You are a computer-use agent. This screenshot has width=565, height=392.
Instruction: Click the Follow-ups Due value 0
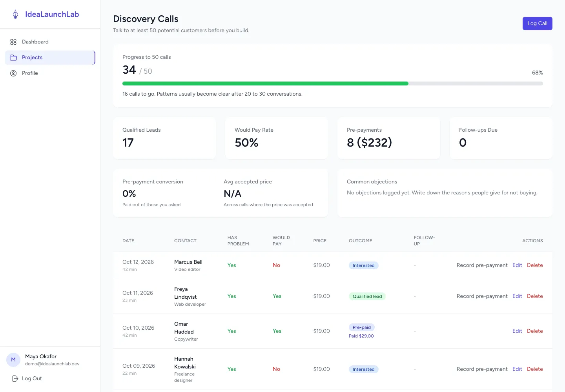(463, 143)
